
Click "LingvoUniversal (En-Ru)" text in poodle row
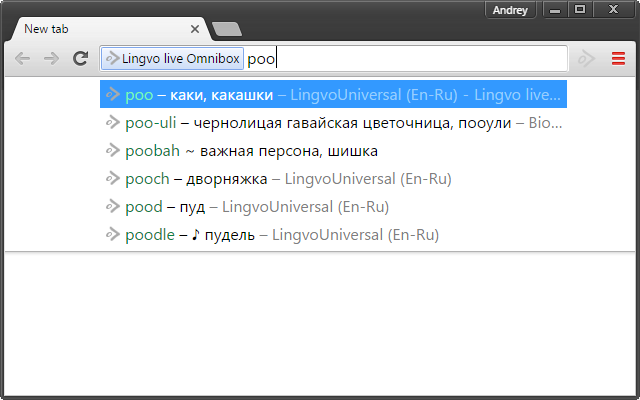(355, 235)
